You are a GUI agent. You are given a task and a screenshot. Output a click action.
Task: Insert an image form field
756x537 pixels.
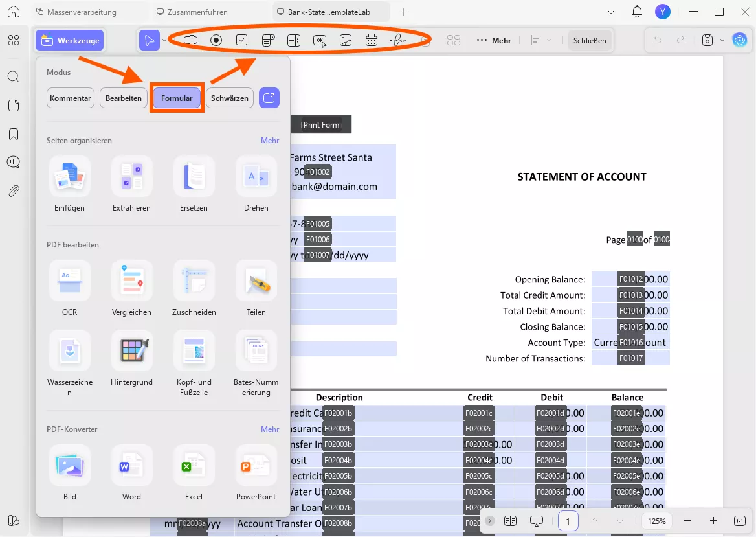click(346, 41)
